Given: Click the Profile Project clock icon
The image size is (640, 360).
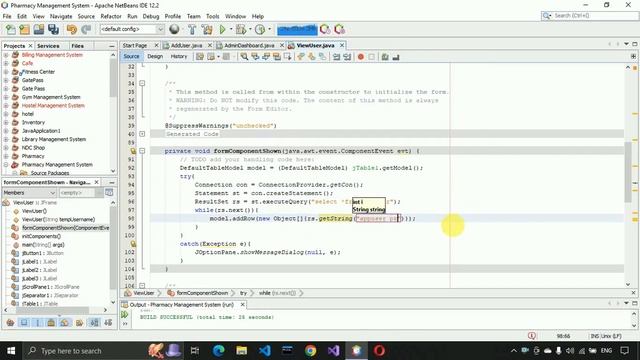Looking at the screenshot, I should coord(260,29).
